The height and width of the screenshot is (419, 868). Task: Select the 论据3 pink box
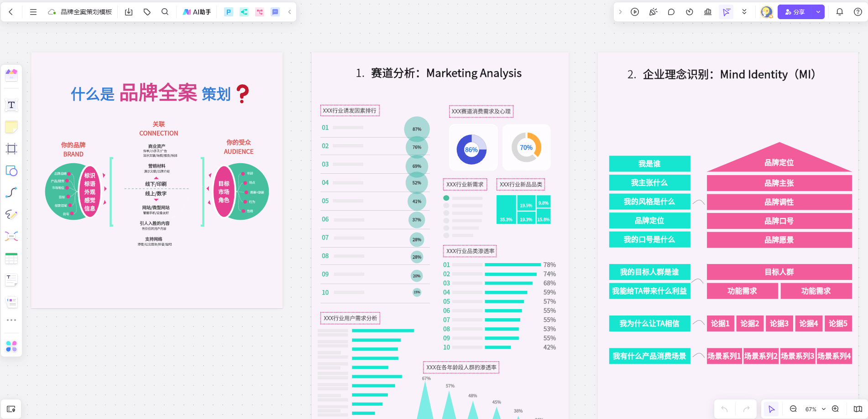point(779,323)
